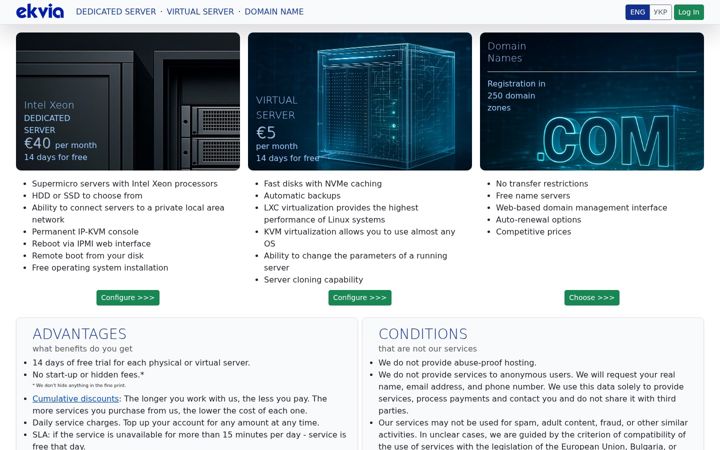Click 'that are not our services' subtitle

[428, 349]
